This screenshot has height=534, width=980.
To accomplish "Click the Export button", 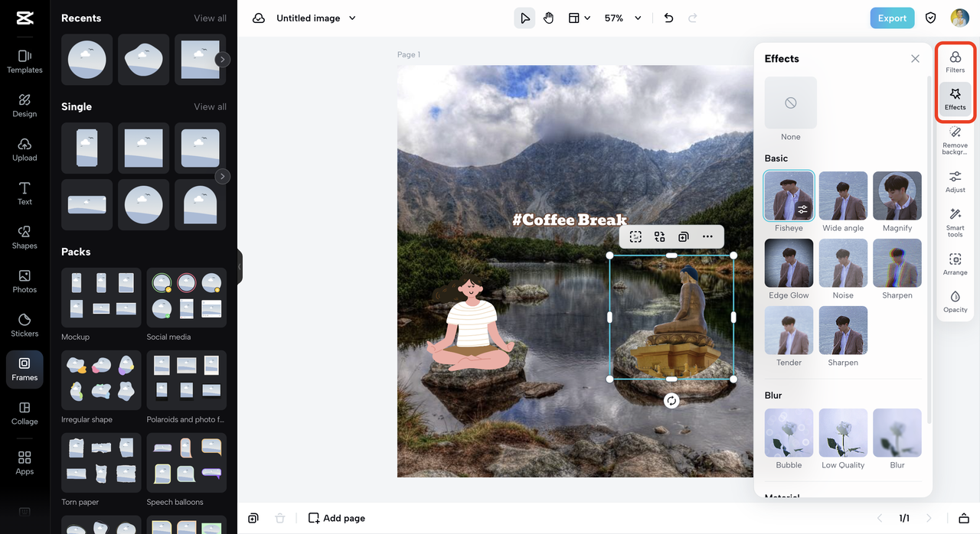I will click(892, 18).
